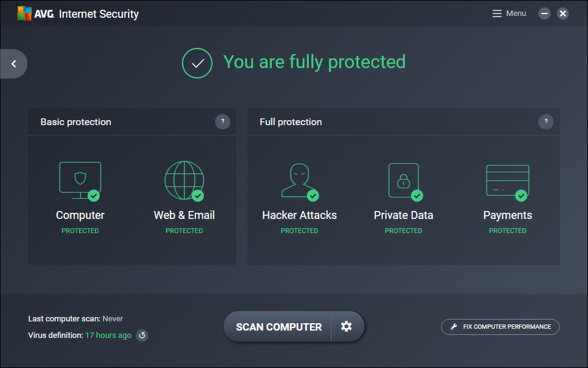Click the AVG logo in title bar

click(x=24, y=13)
